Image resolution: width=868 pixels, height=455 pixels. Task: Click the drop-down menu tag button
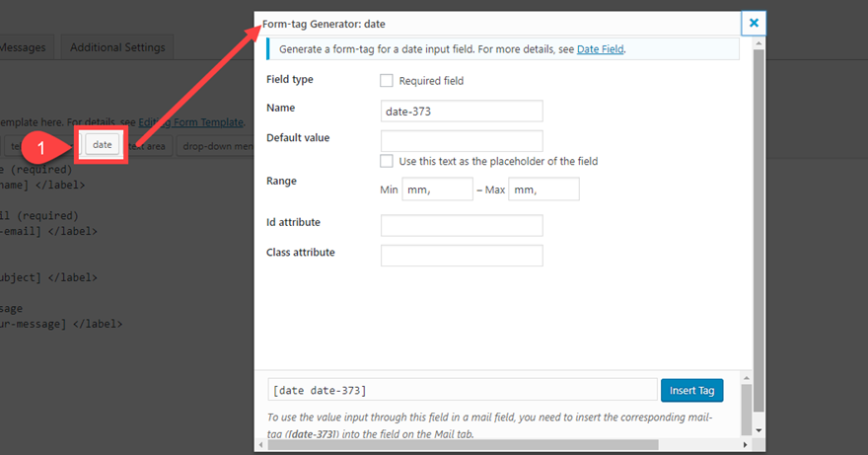point(217,146)
